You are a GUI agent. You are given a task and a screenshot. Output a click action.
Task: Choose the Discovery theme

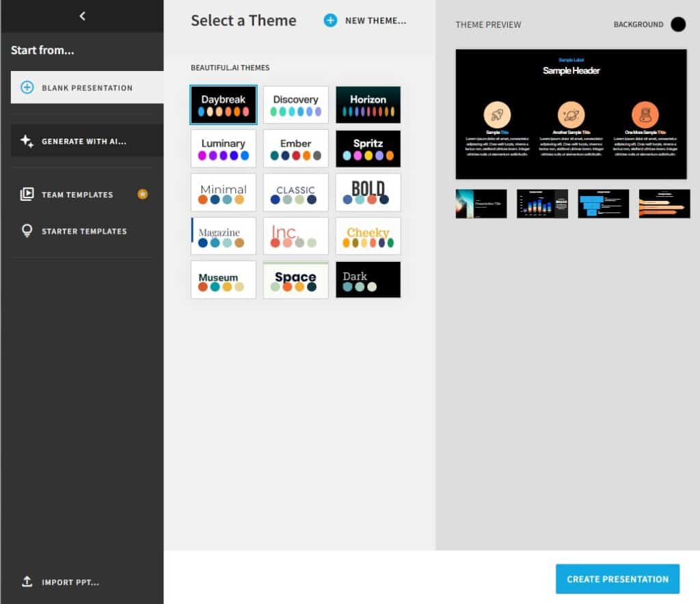(295, 105)
